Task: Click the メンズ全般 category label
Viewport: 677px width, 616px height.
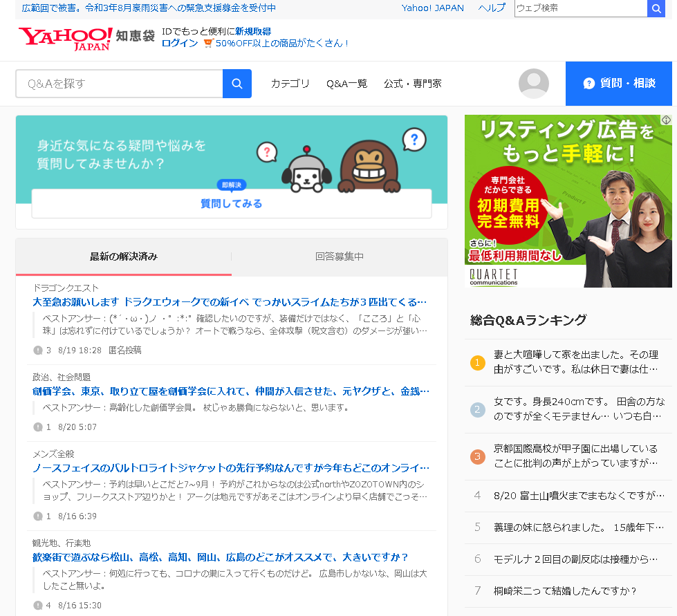Action: [53, 454]
